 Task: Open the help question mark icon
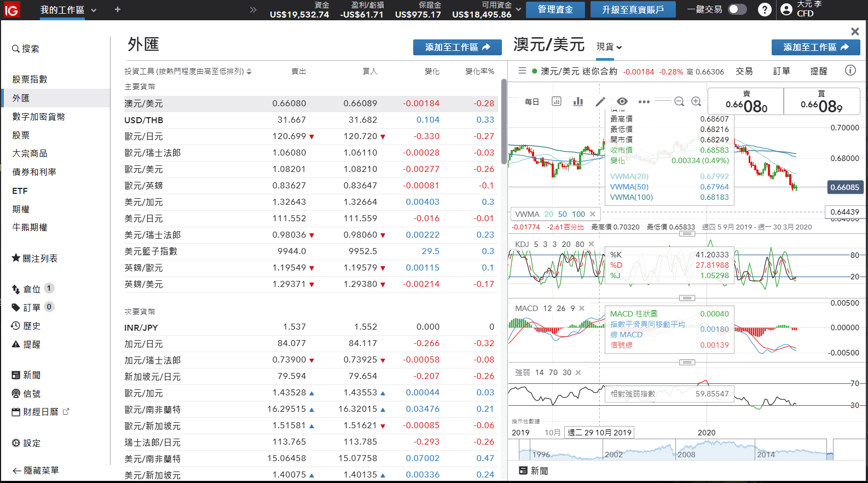point(765,9)
